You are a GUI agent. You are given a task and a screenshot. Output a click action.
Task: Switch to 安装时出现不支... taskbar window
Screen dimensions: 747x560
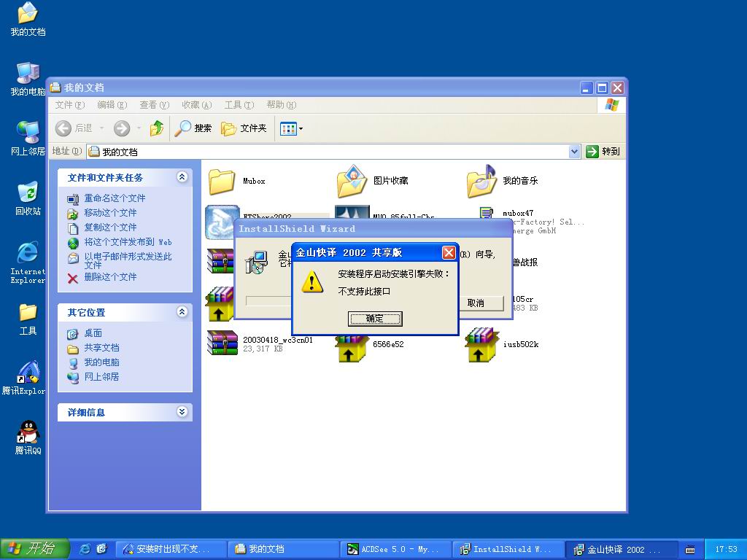(x=171, y=549)
